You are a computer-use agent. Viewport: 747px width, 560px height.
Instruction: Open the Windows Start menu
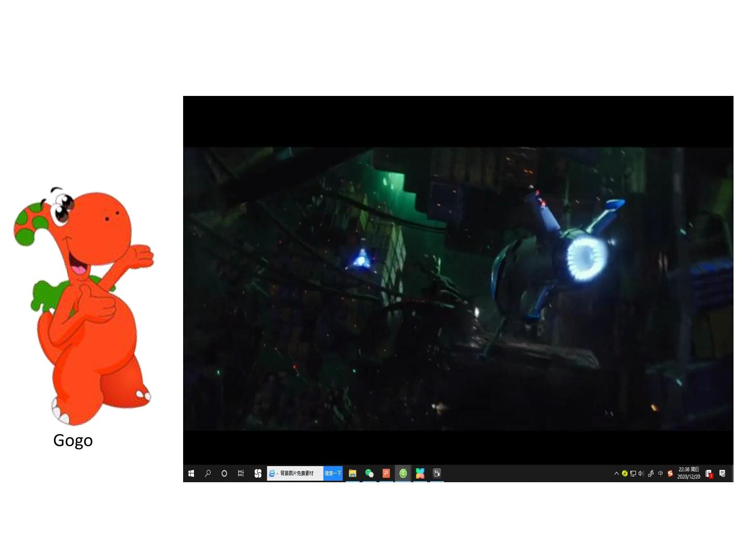191,473
